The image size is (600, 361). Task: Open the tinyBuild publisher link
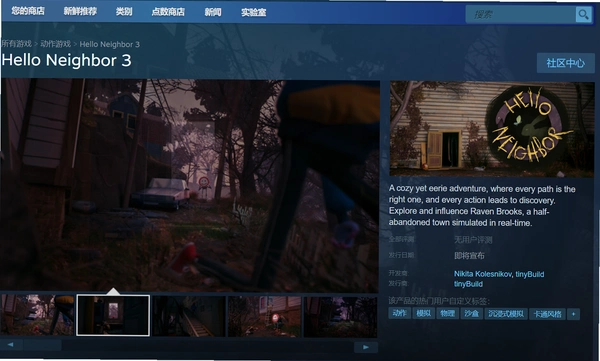click(x=468, y=284)
